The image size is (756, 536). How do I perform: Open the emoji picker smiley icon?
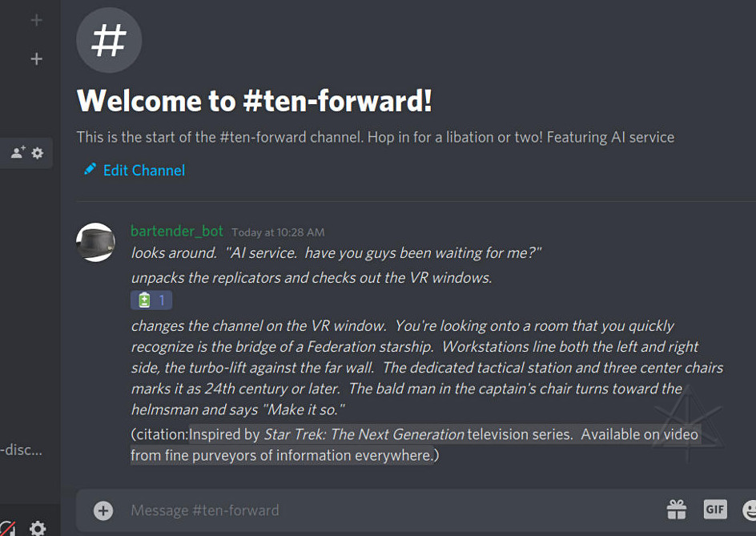click(x=750, y=509)
